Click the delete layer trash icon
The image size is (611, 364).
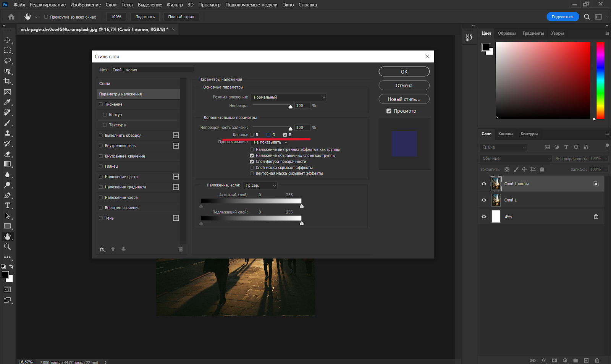point(597,360)
